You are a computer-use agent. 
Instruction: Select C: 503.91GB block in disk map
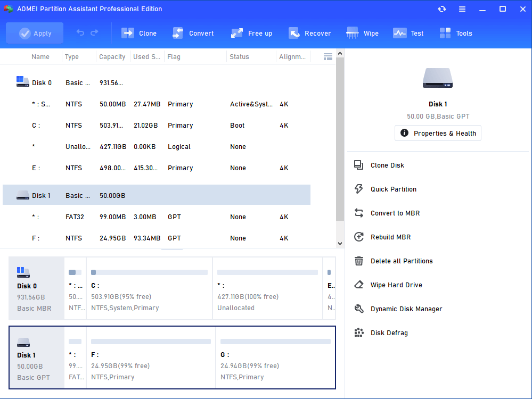(149, 288)
